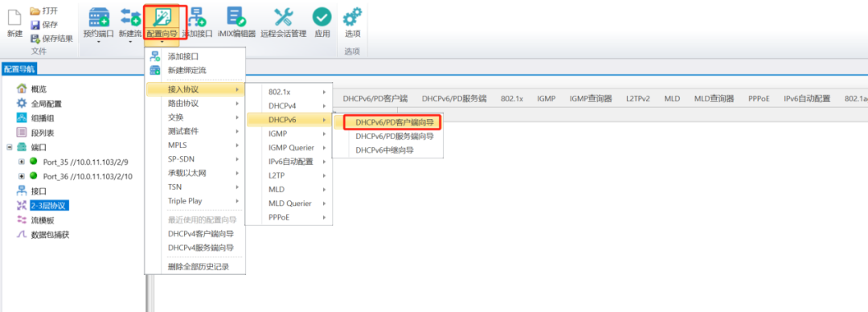
Task: Click the 预约端口 reserve port icon
Action: 99,17
